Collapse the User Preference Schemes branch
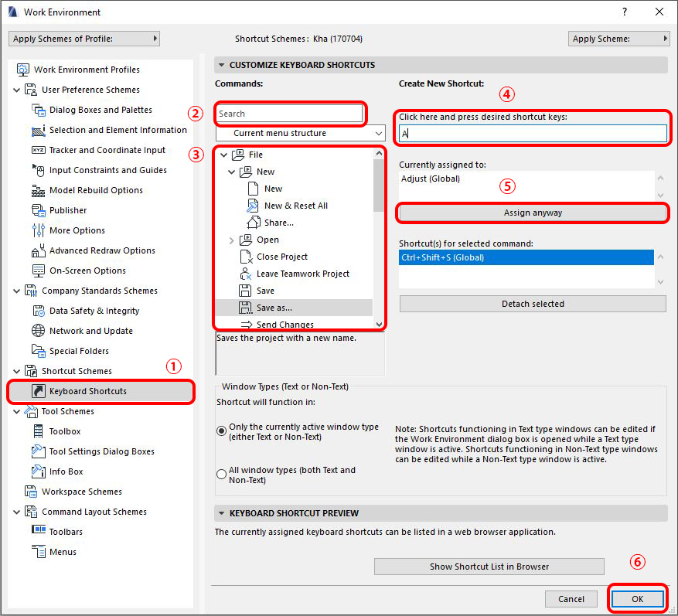 point(17,90)
